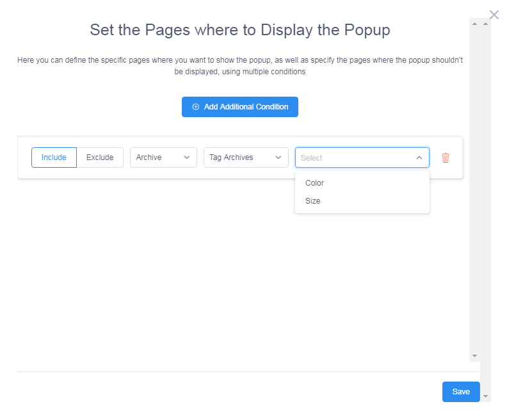Click the Archive dropdown chevron arrow
The width and height of the screenshot is (507, 420).
click(186, 157)
